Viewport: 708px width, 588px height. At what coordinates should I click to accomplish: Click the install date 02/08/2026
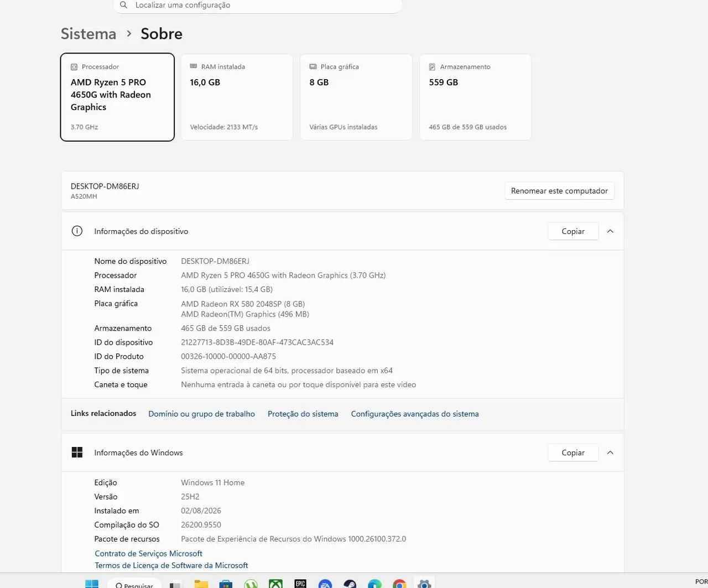(x=201, y=511)
